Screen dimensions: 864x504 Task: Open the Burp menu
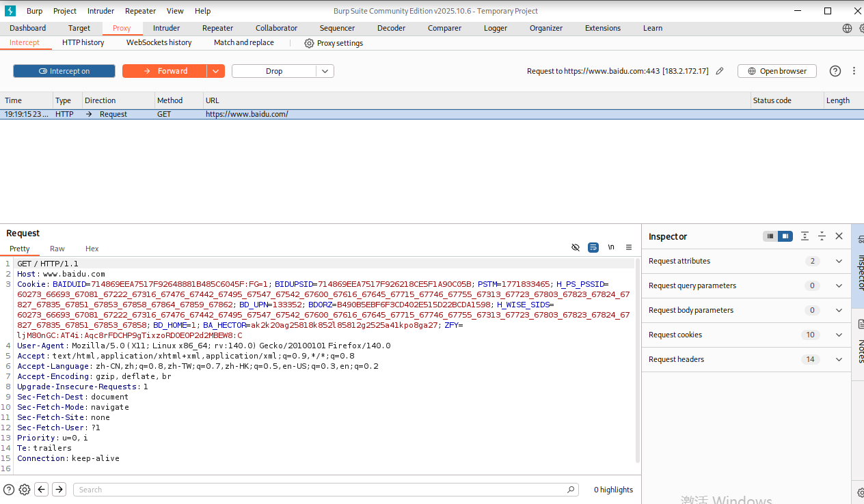click(34, 11)
